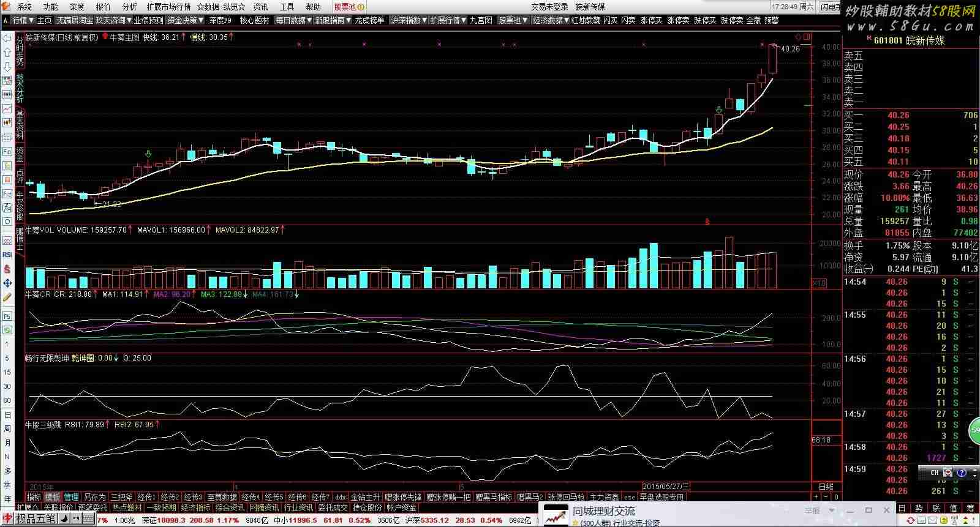Expand the 每日数据 dropdown

point(293,20)
